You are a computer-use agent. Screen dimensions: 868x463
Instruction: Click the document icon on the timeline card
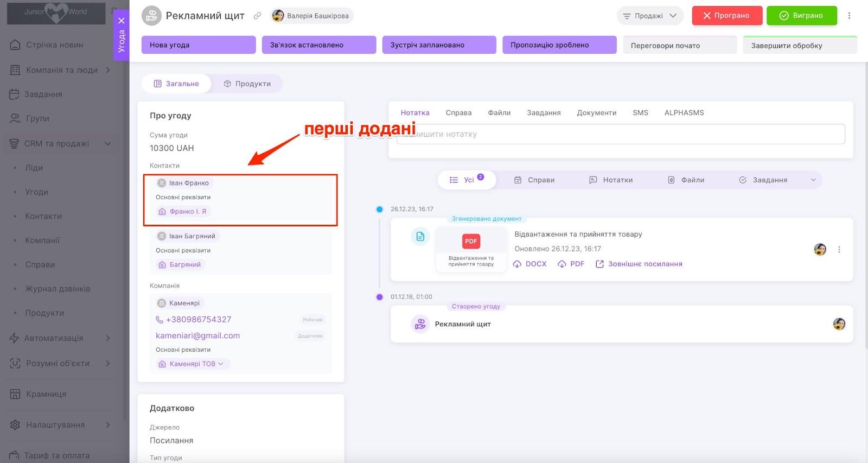pyautogui.click(x=420, y=237)
